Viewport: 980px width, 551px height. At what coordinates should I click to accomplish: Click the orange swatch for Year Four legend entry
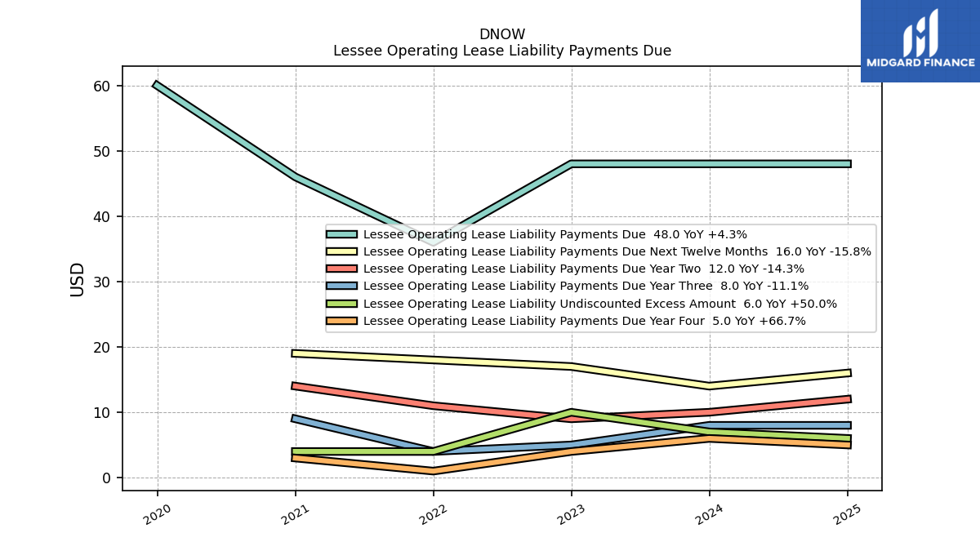[341, 321]
